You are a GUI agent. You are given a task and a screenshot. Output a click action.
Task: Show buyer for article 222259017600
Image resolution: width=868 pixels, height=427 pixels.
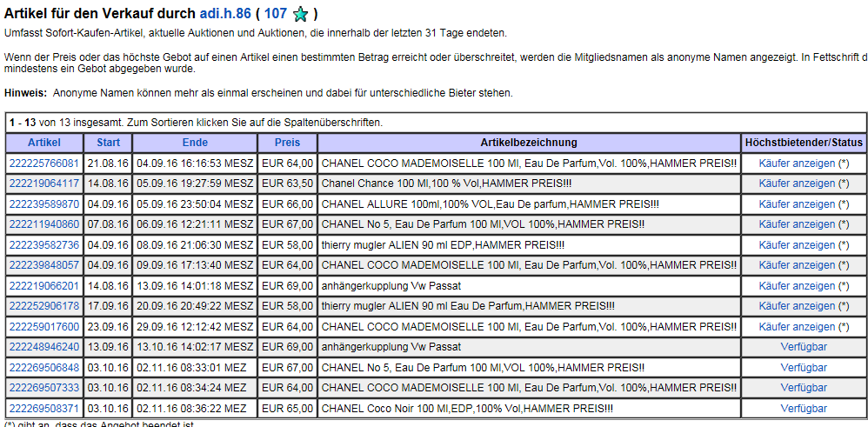tap(797, 327)
